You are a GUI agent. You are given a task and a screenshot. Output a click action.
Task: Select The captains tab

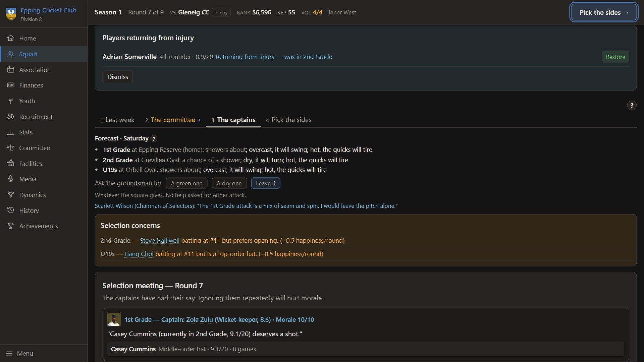[x=233, y=120]
